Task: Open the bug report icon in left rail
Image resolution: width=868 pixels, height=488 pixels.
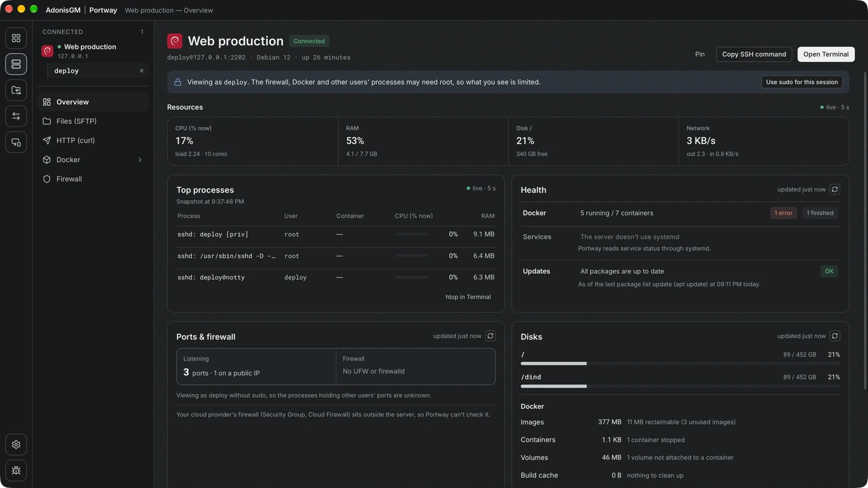Action: [16, 471]
